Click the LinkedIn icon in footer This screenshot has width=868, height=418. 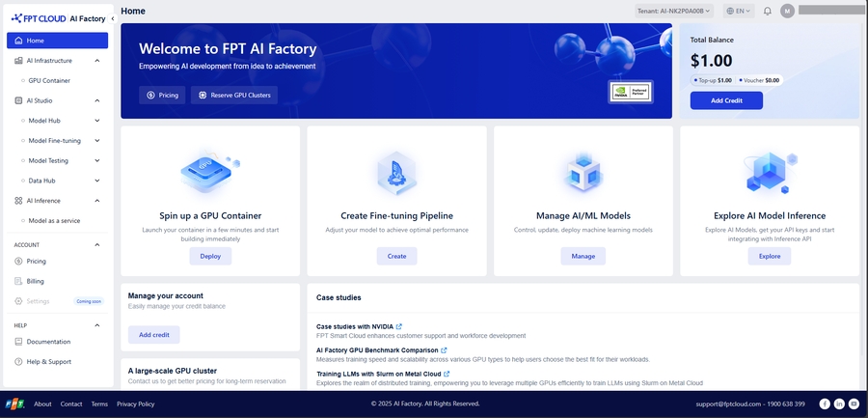click(839, 404)
